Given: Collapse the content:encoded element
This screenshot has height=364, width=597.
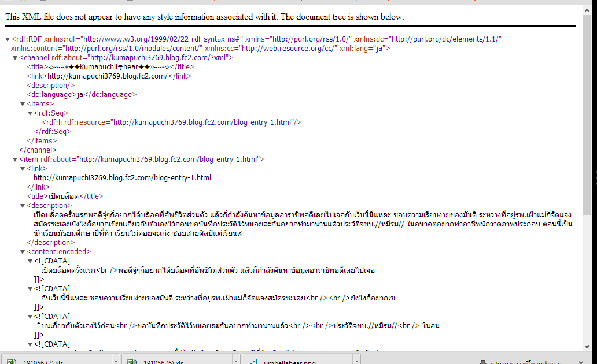Looking at the screenshot, I should pyautogui.click(x=23, y=252).
